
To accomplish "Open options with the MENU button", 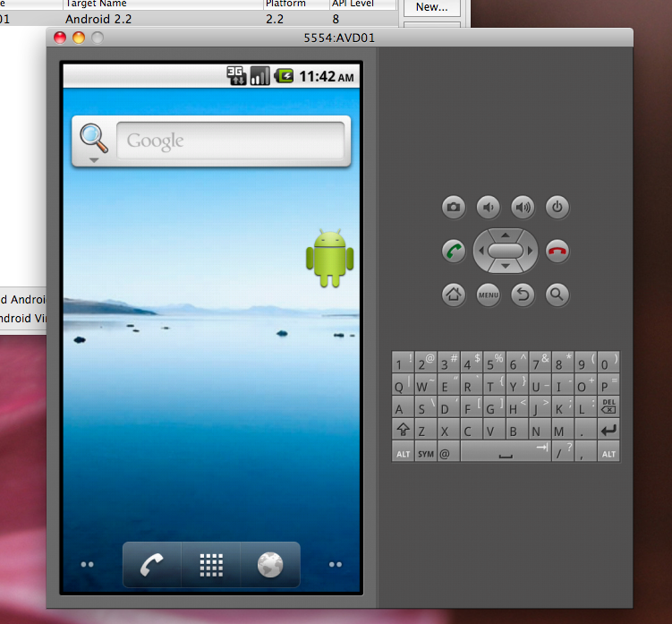I will (x=489, y=295).
